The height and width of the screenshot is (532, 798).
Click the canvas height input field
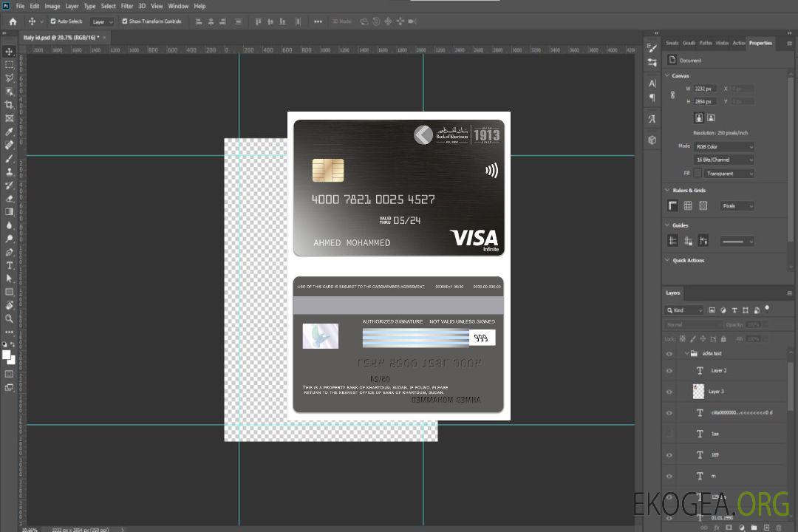coord(706,102)
